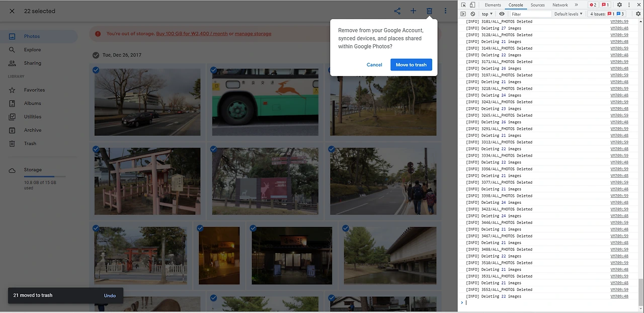Activate the inspect element picker icon
644x313 pixels.
tap(463, 5)
